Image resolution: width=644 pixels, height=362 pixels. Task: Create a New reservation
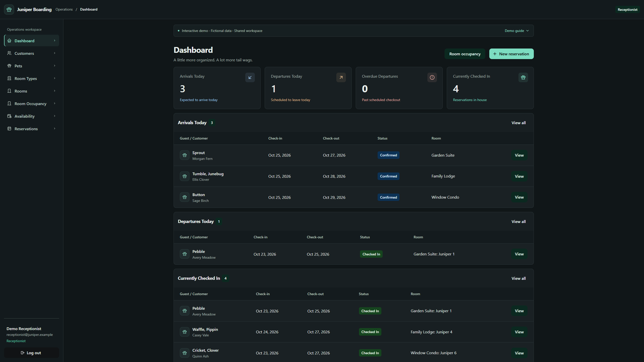pos(511,54)
